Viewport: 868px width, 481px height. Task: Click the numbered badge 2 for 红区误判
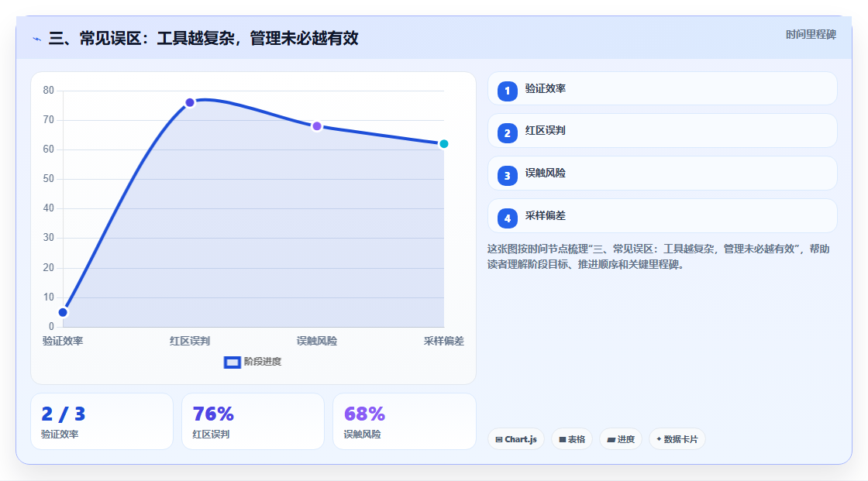pos(507,133)
